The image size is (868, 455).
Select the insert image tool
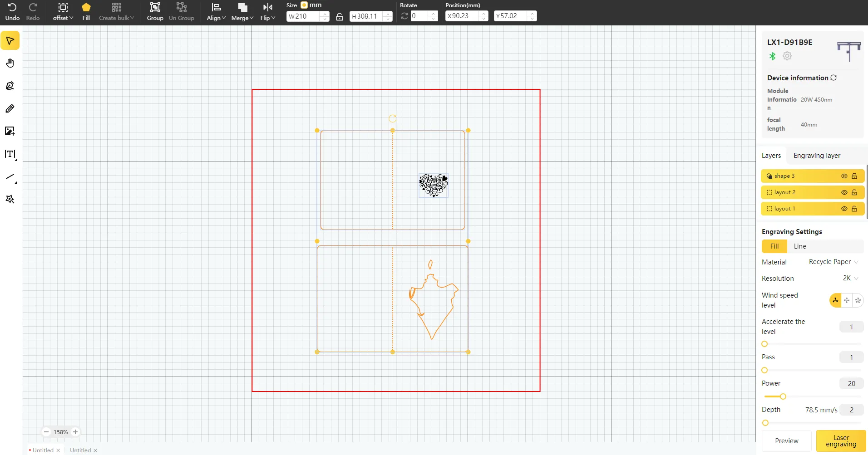pos(10,131)
